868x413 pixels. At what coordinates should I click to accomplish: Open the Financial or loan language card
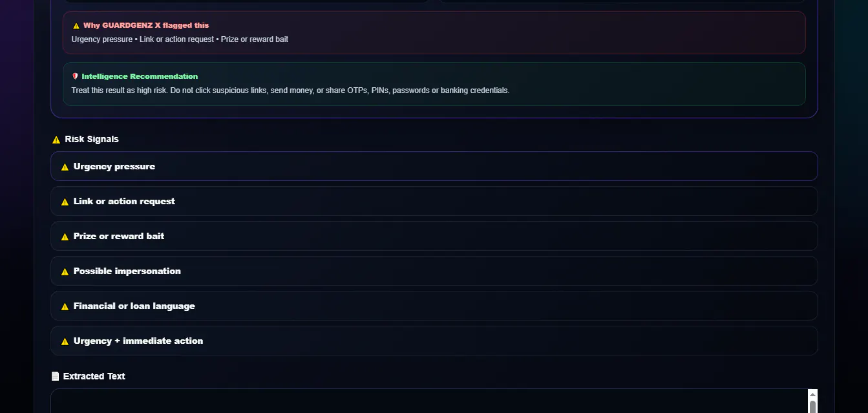(x=434, y=306)
